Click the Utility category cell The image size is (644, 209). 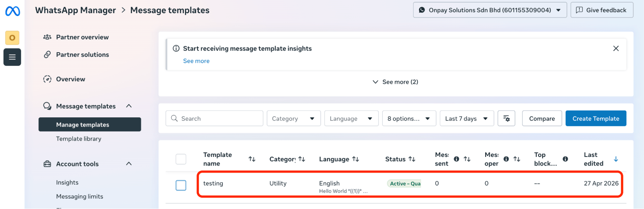coord(278,183)
